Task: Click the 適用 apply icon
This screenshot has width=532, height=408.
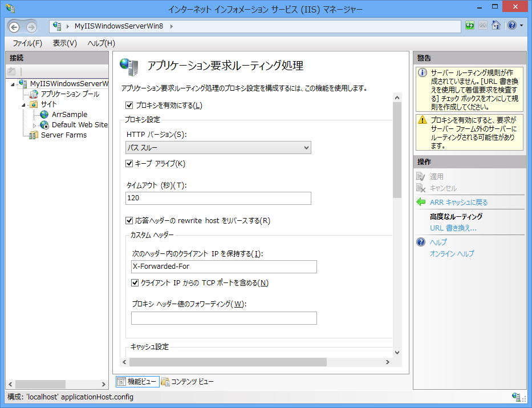Action: coord(421,176)
